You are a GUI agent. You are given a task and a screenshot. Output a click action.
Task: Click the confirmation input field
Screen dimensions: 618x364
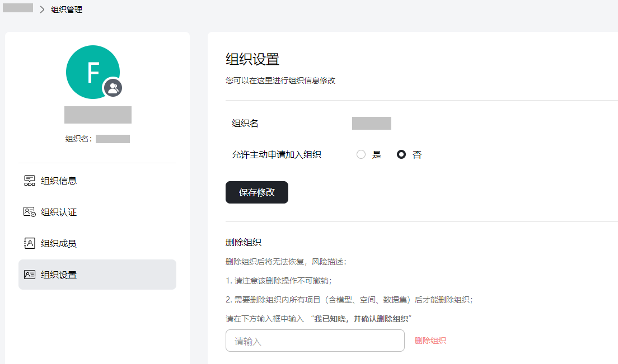pos(315,340)
